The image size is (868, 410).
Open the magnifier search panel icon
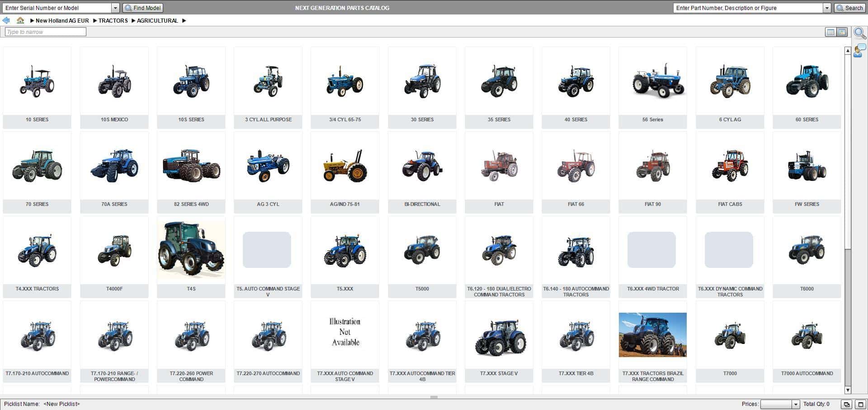coord(859,33)
